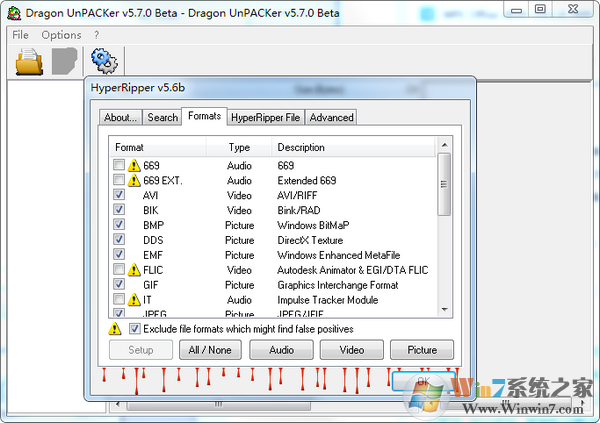Uncheck the AVI format checkbox
The image size is (600, 423).
coord(119,194)
